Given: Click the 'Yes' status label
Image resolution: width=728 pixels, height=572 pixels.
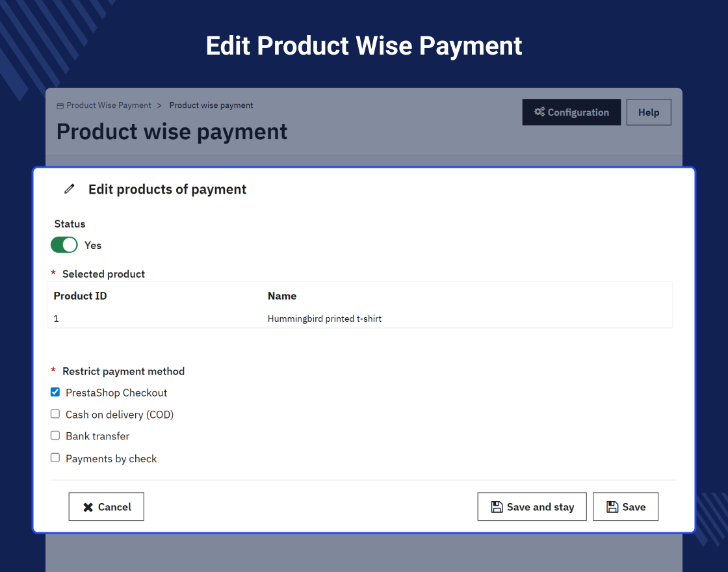Looking at the screenshot, I should (93, 245).
